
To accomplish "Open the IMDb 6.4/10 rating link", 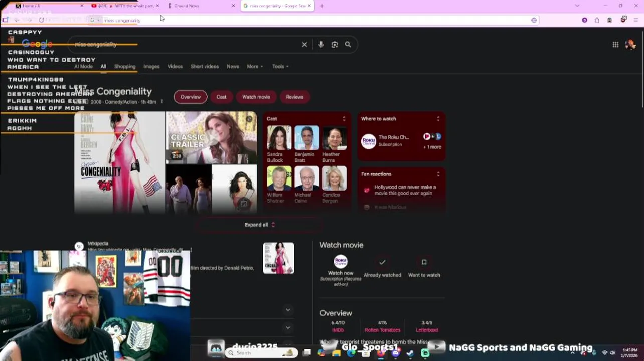I will pos(338,326).
